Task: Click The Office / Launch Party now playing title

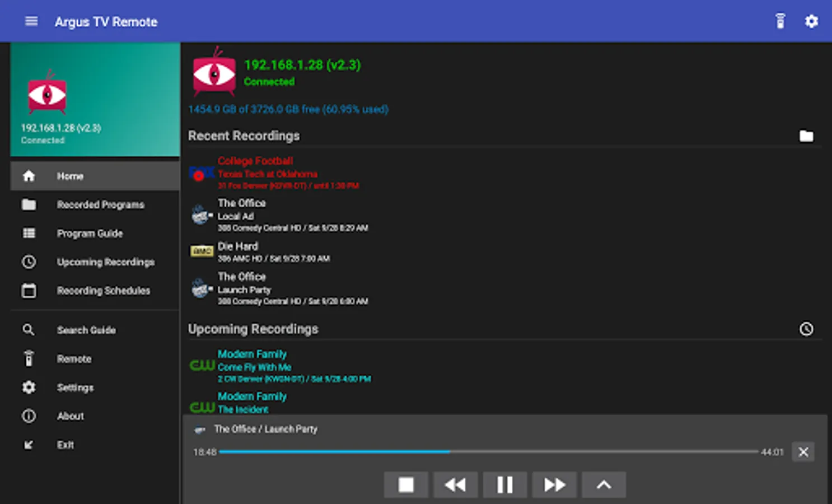Action: pyautogui.click(x=265, y=429)
